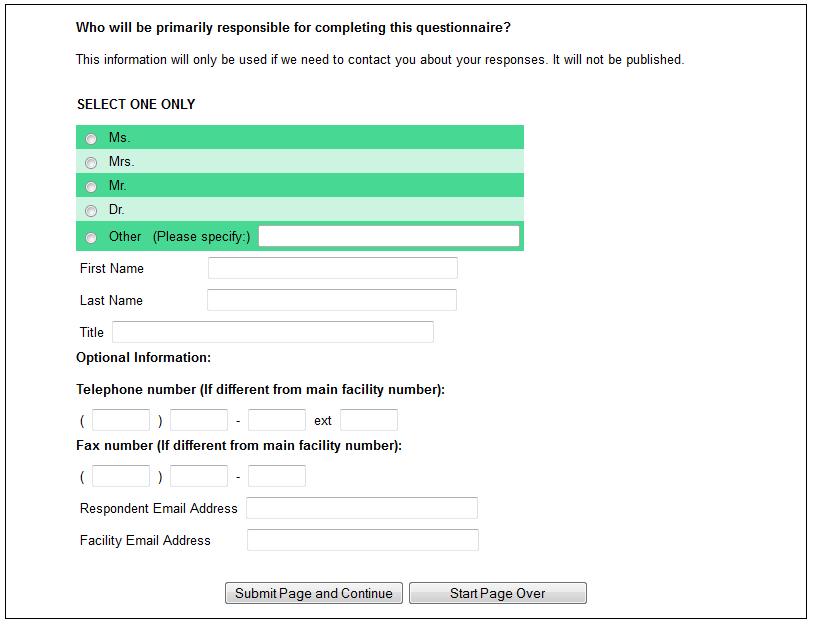Select the Ms. radio button

coord(91,139)
